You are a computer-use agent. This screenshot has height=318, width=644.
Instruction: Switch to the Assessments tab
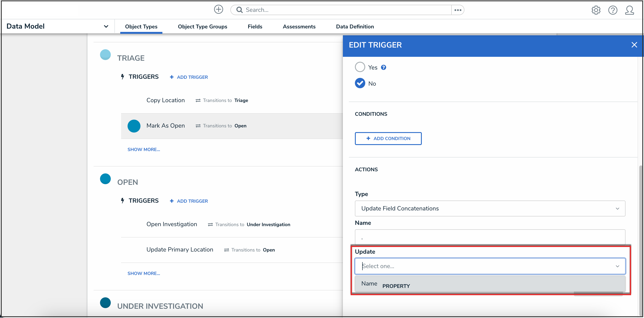point(299,26)
